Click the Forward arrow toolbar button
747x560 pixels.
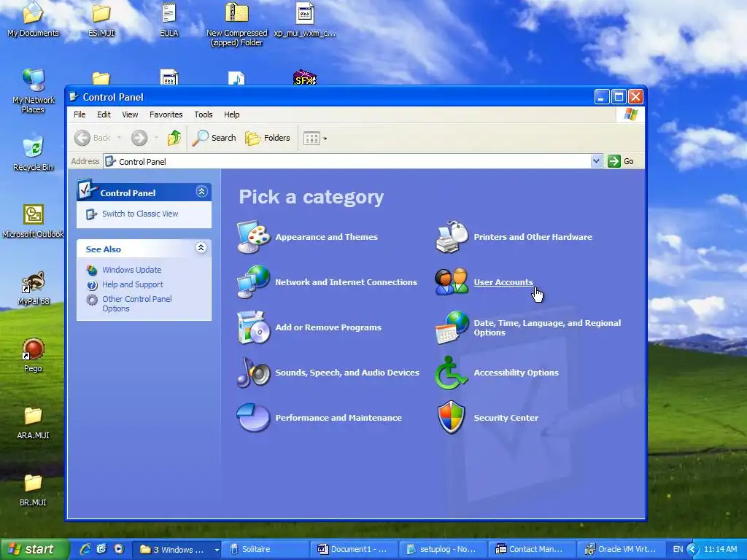[x=139, y=138]
